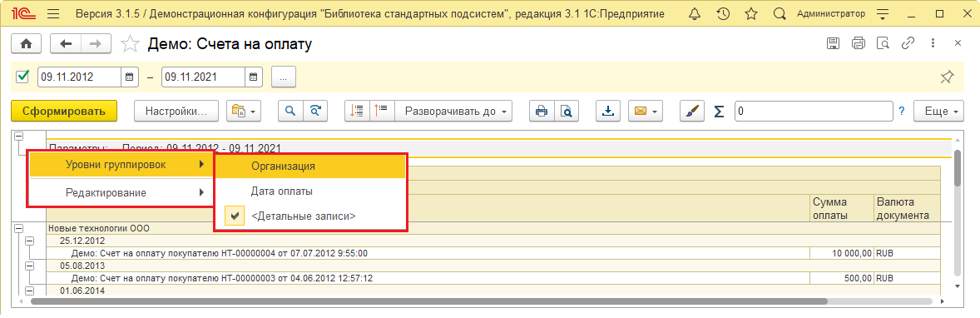The height and width of the screenshot is (318, 980).
Task: Pin the period settings panel
Action: point(947,77)
